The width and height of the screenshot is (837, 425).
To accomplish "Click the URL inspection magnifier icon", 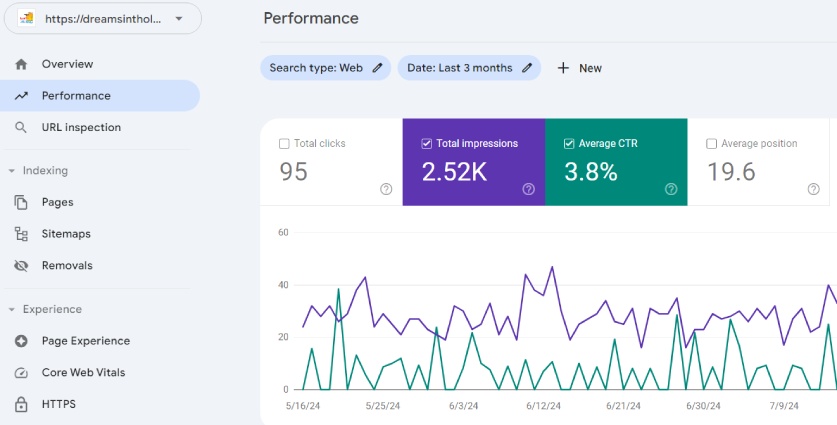I will [x=21, y=128].
